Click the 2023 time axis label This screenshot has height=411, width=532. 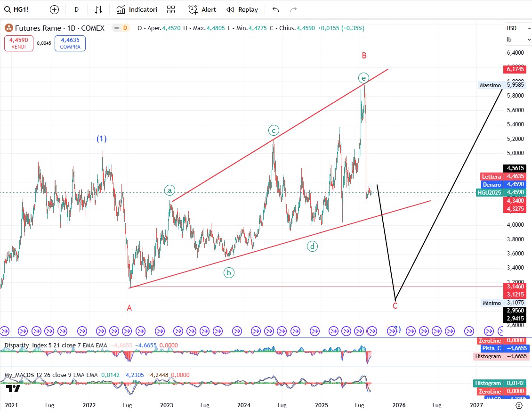pyautogui.click(x=167, y=405)
